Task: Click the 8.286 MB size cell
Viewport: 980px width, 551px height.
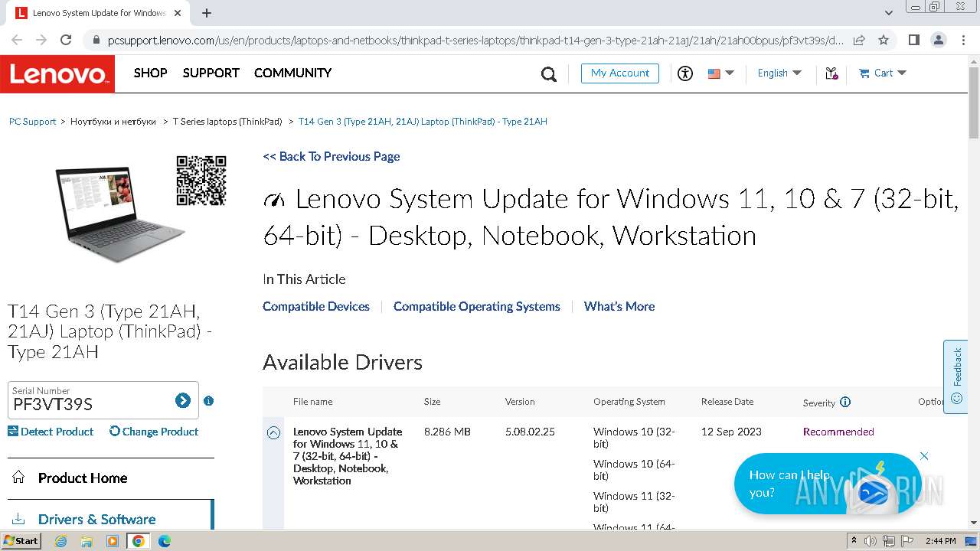Action: (x=447, y=432)
